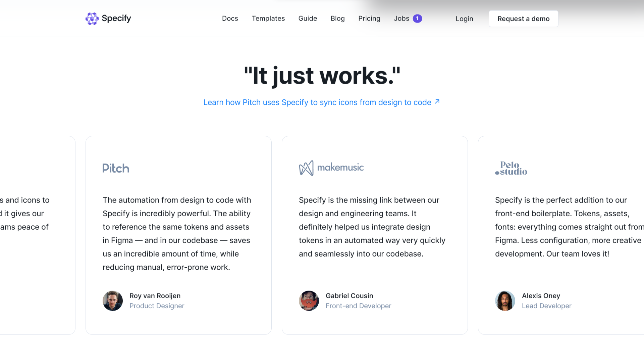Open the Jobs page
The height and width of the screenshot is (363, 644).
pos(401,18)
